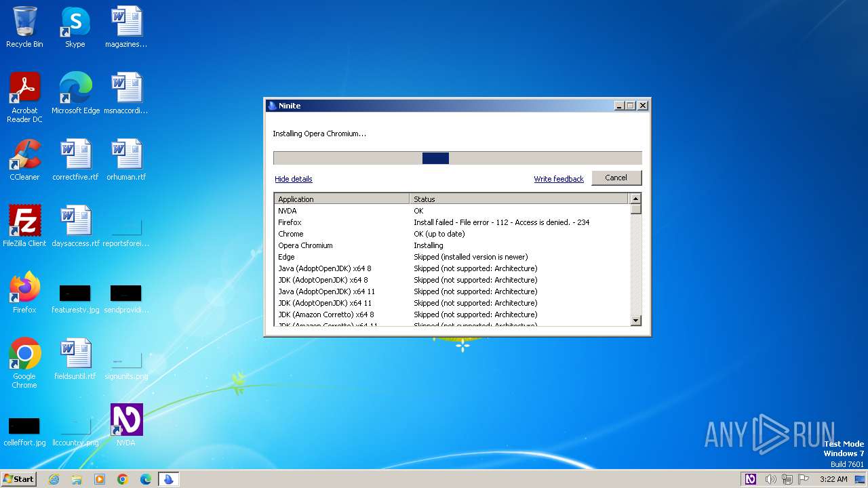Select the magazines Word document icon
This screenshot has height=488, width=868.
click(x=126, y=27)
